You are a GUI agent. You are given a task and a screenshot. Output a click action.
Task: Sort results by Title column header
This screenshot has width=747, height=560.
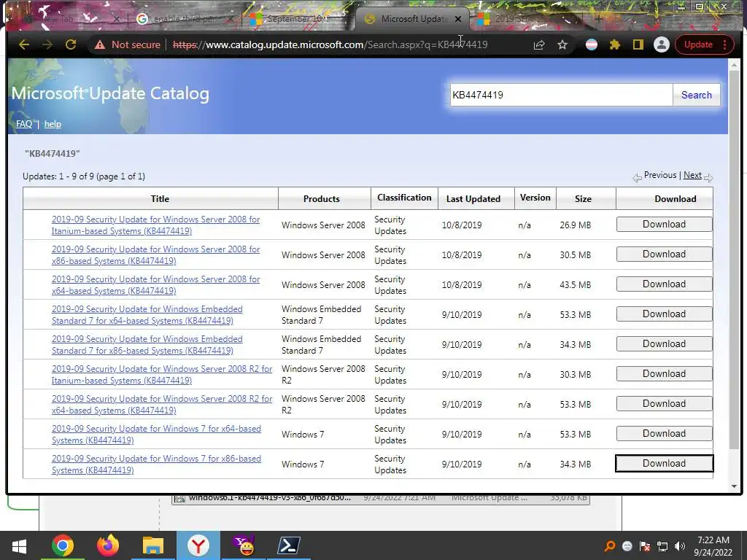160,198
